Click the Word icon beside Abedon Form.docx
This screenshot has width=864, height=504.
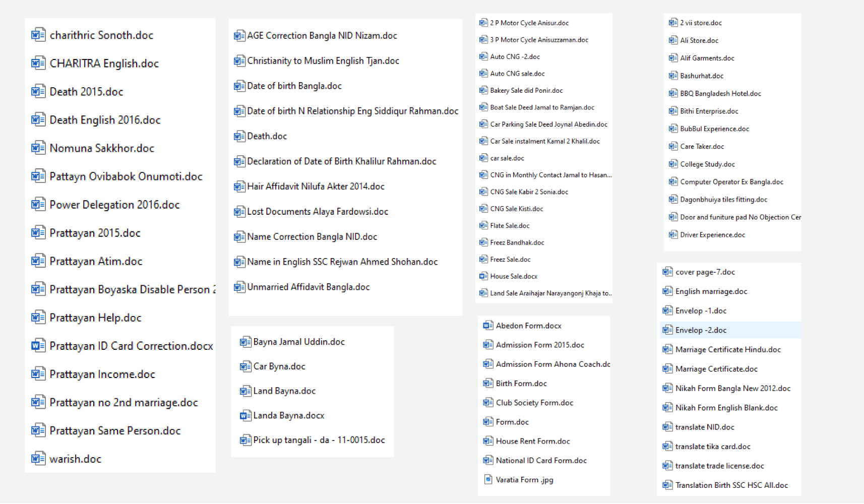488,326
